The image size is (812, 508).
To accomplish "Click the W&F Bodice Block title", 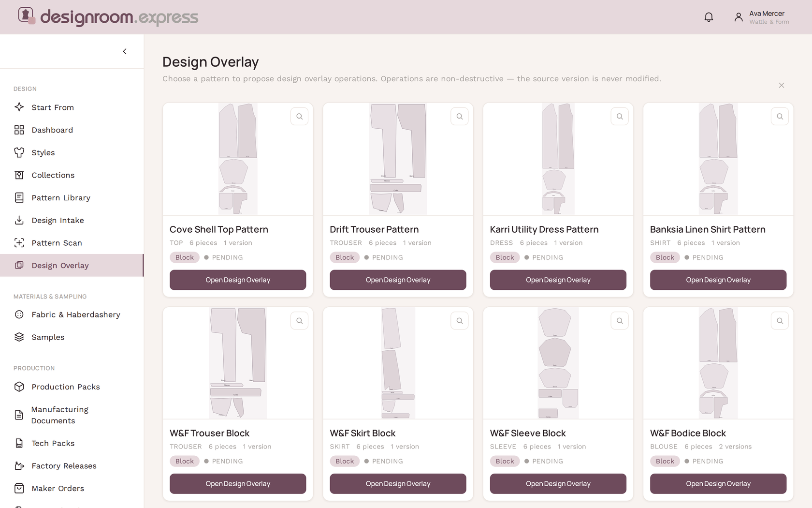I will 688,433.
